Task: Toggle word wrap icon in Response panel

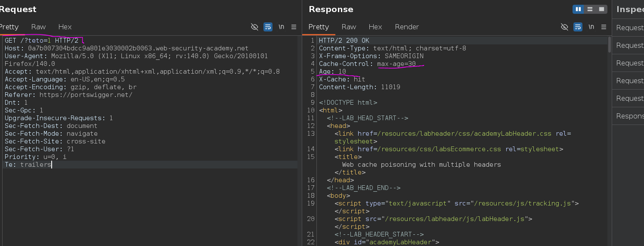Action: pyautogui.click(x=578, y=27)
